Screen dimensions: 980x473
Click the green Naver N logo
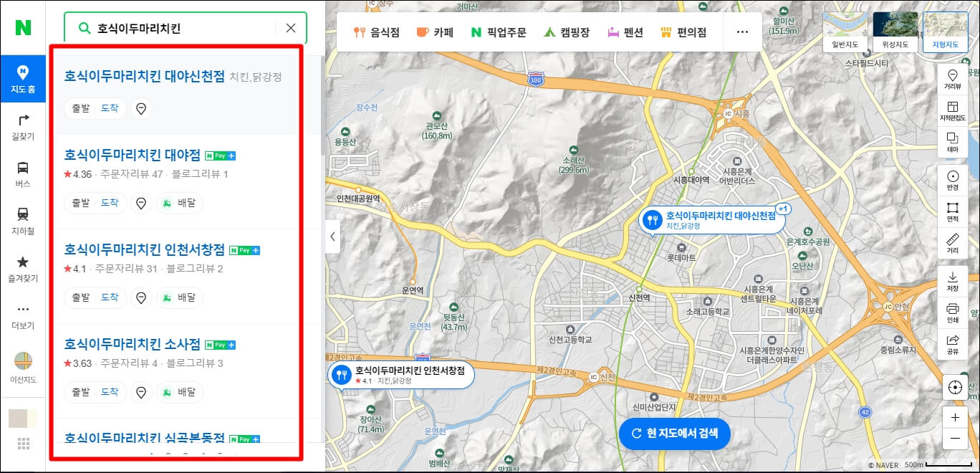(23, 27)
